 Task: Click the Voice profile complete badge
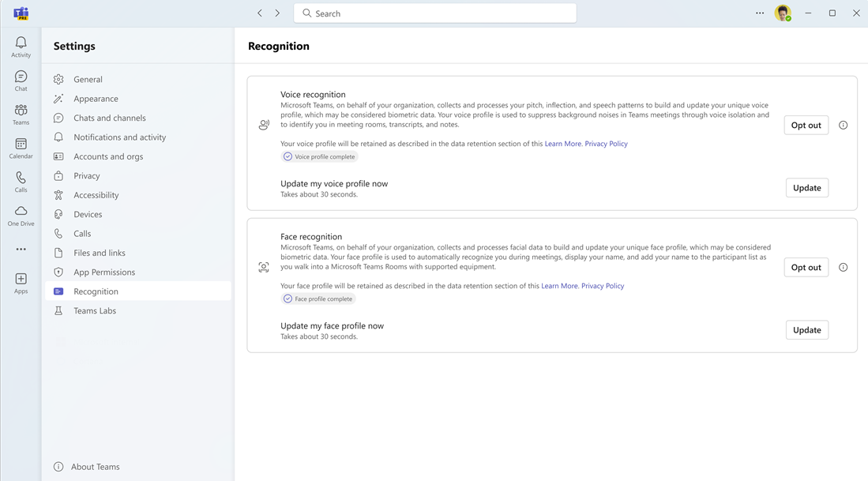(x=319, y=156)
